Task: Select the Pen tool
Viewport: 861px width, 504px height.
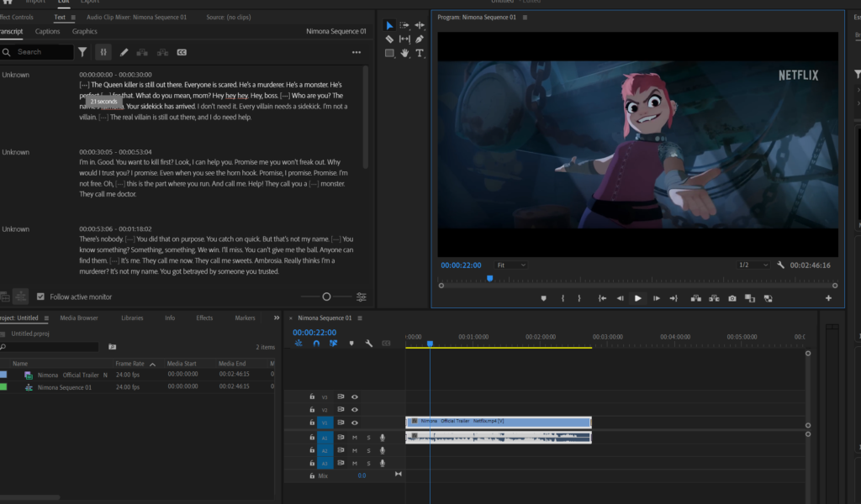Action: 420,39
